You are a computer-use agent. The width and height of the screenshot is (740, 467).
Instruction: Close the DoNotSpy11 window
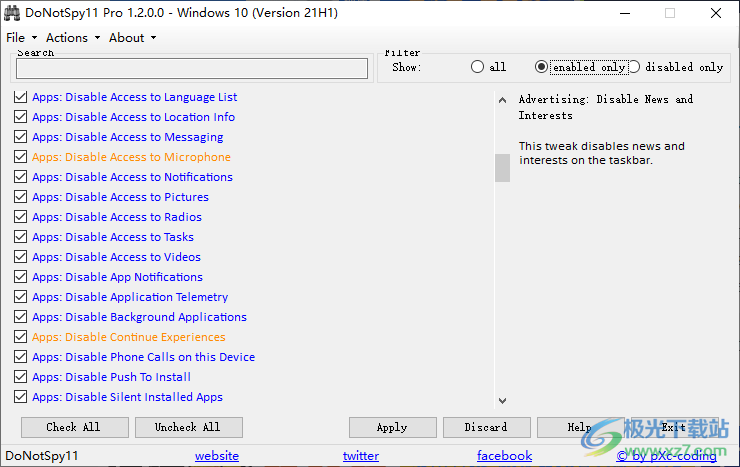coord(716,13)
